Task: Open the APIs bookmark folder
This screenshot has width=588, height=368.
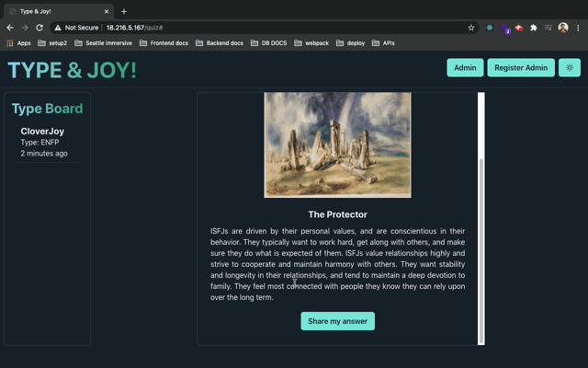Action: pos(383,43)
